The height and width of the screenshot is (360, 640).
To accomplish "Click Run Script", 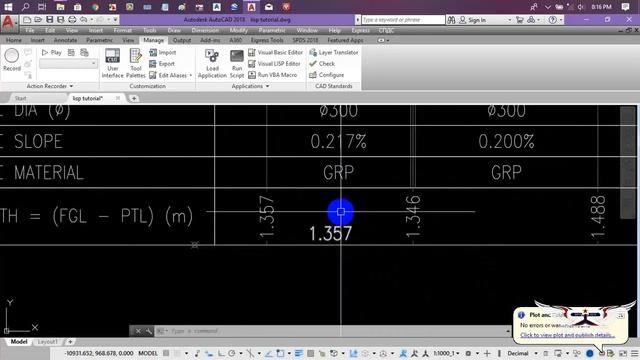I will 237,63.
